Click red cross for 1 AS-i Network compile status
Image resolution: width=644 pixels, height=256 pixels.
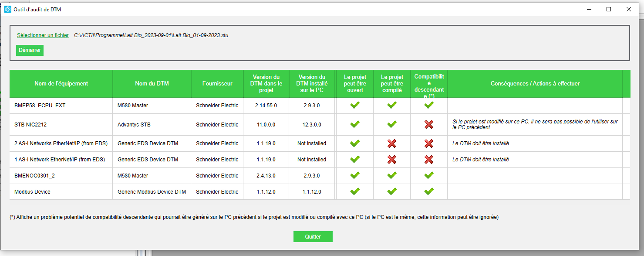point(392,160)
